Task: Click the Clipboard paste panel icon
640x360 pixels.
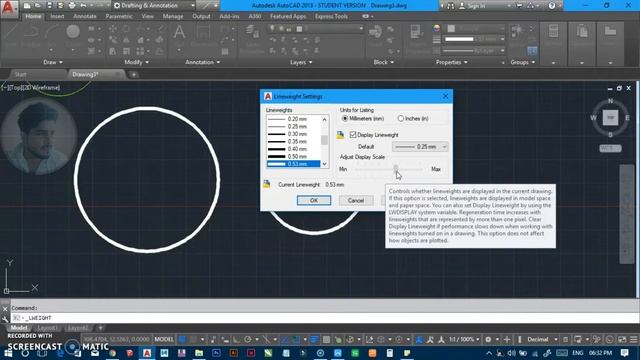Action: click(x=582, y=32)
